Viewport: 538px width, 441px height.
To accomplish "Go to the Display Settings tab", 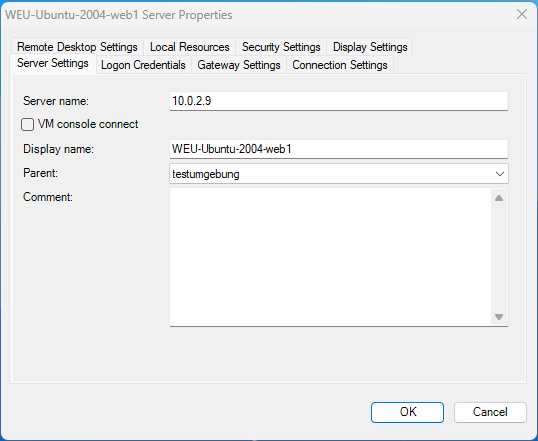I will click(370, 47).
